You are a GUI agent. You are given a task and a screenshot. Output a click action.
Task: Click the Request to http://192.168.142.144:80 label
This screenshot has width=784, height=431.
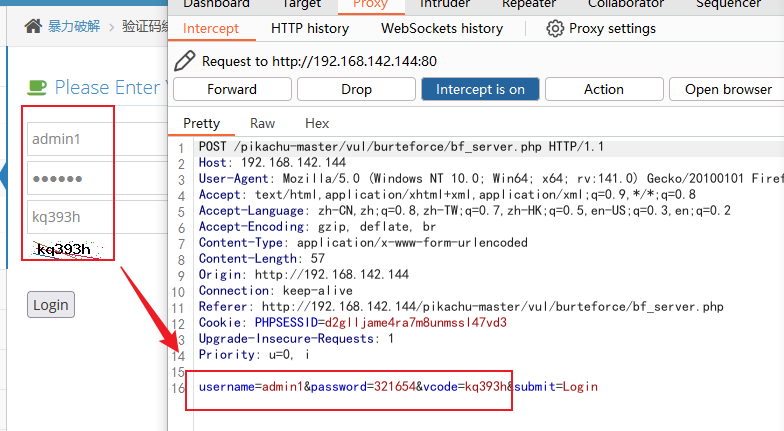[x=320, y=61]
